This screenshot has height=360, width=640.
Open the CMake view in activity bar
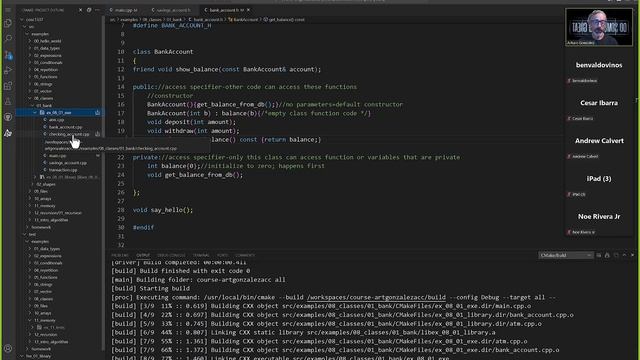pos(8,133)
